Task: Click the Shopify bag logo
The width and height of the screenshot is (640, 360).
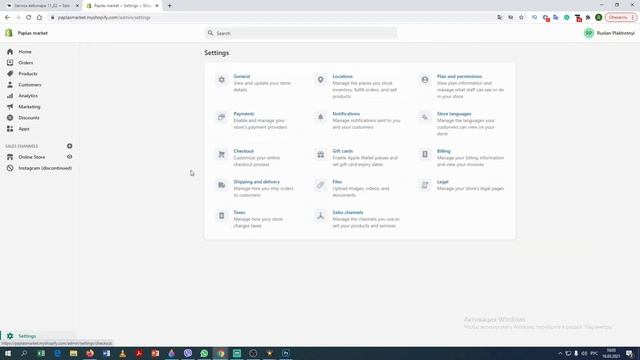Action: coord(9,33)
